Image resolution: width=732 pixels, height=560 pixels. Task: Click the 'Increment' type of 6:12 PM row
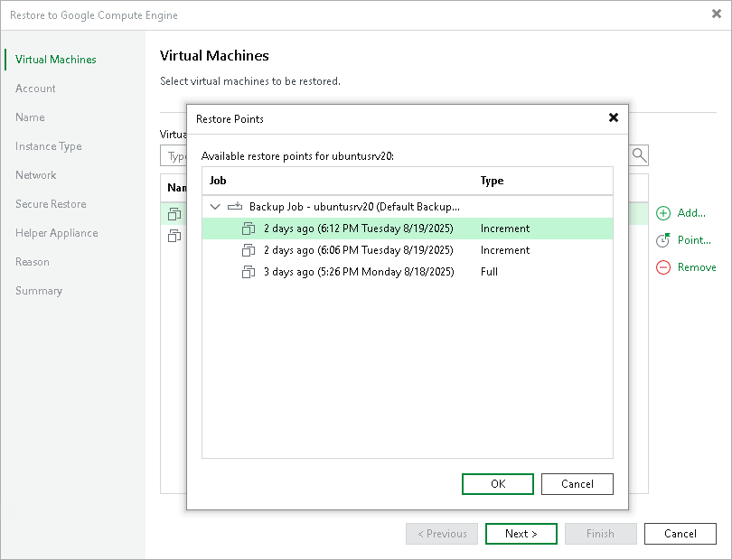[505, 229]
